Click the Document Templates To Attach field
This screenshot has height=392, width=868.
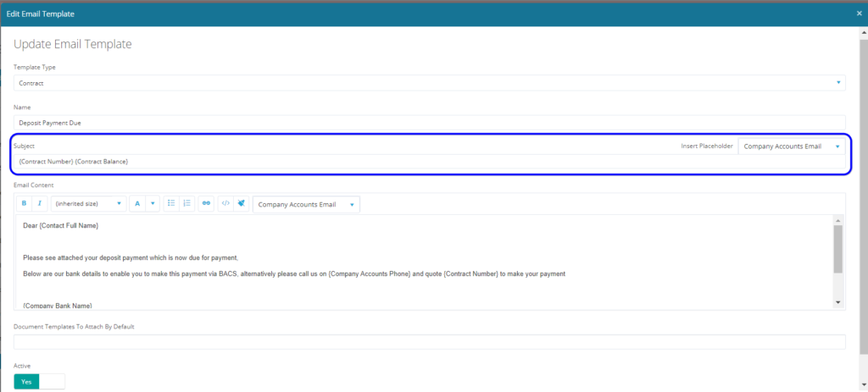click(x=430, y=342)
